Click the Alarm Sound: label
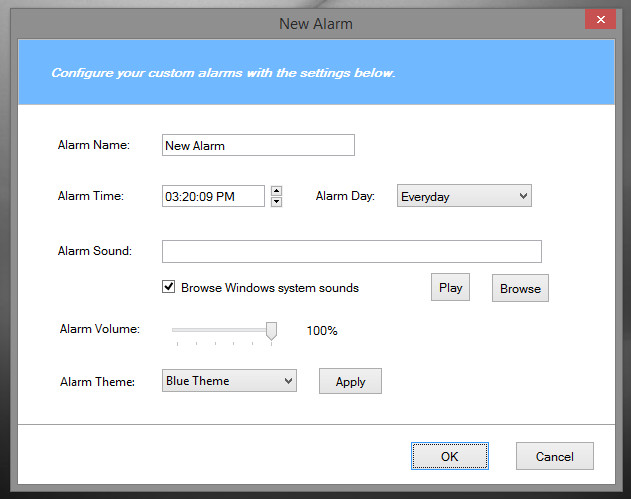Image resolution: width=631 pixels, height=499 pixels. coord(95,251)
